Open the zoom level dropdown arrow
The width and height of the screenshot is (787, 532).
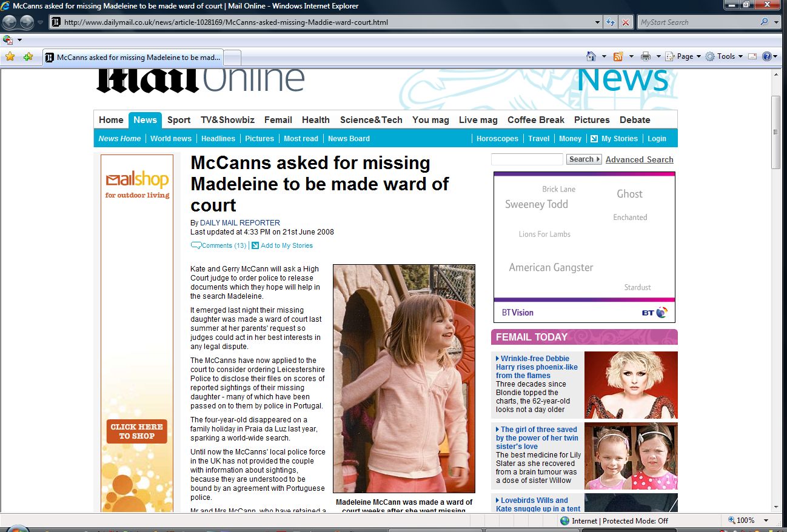pos(766,520)
